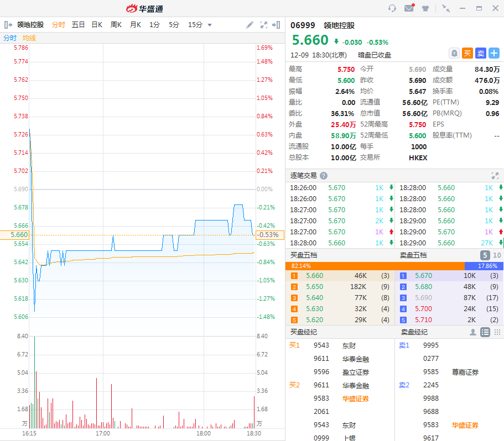Click the 买盘经纪 header

303,332
